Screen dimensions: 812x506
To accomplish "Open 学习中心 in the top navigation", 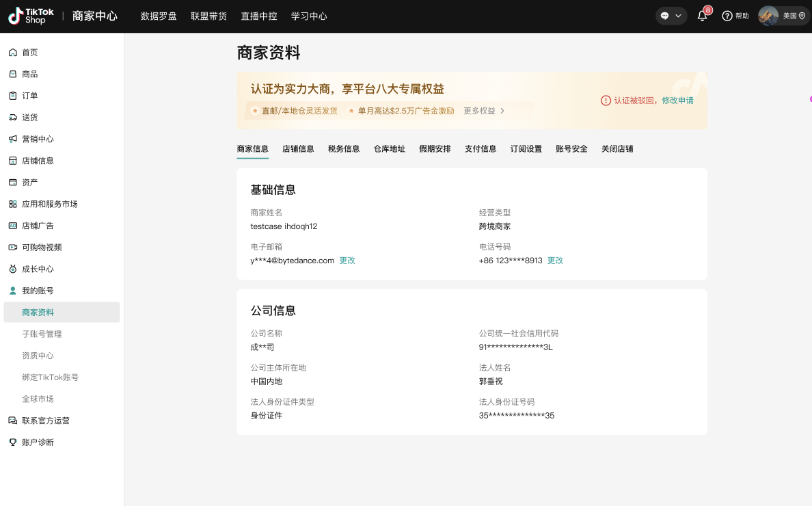I will 309,16.
